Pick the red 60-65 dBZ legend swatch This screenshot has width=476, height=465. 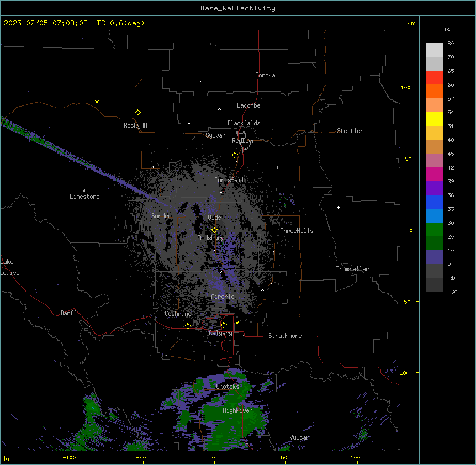pyautogui.click(x=434, y=78)
